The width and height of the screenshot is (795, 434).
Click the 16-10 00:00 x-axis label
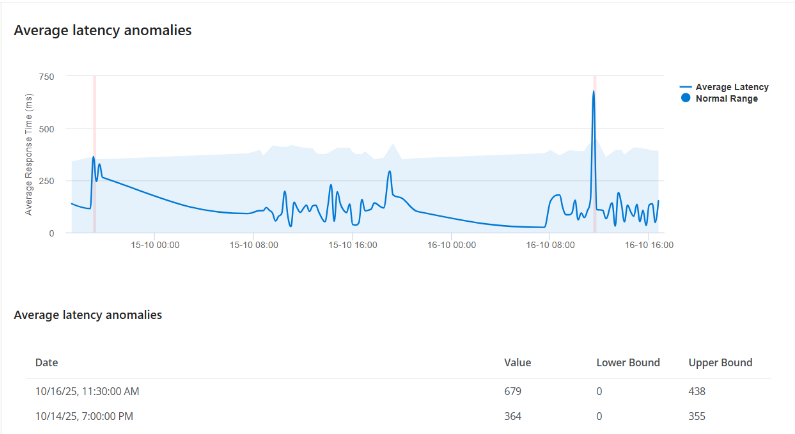(x=450, y=244)
